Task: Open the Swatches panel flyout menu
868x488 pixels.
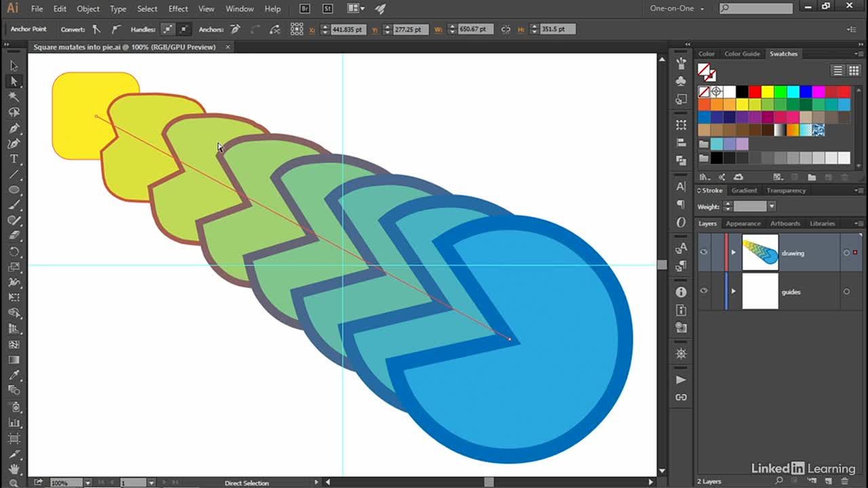Action: point(857,54)
